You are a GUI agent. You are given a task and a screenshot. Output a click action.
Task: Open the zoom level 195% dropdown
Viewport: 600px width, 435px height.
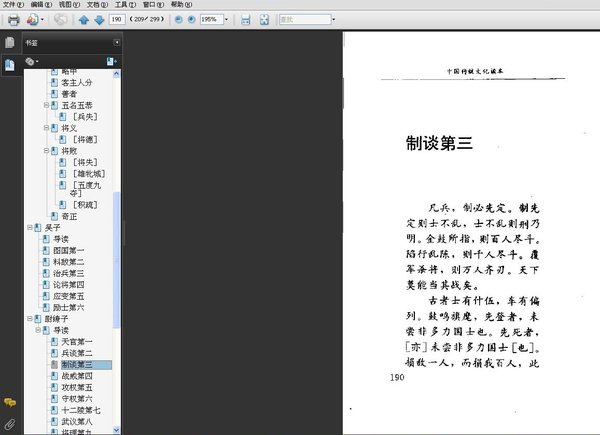pyautogui.click(x=228, y=19)
